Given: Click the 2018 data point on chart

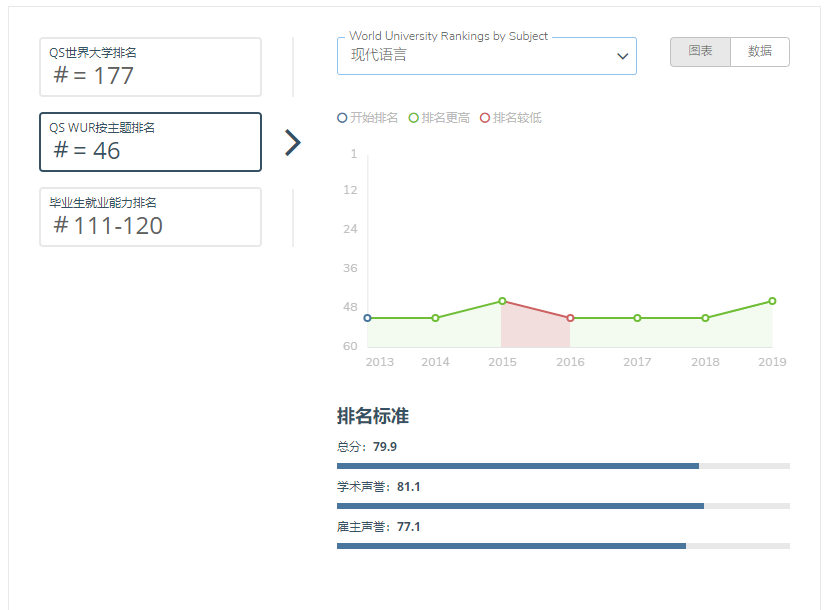Looking at the screenshot, I should coord(705,318).
